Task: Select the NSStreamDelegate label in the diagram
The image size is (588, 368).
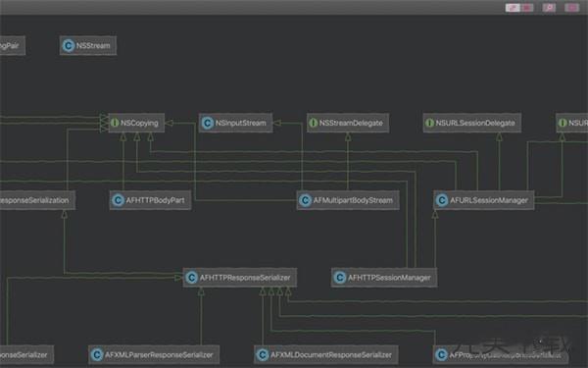Action: click(x=351, y=124)
